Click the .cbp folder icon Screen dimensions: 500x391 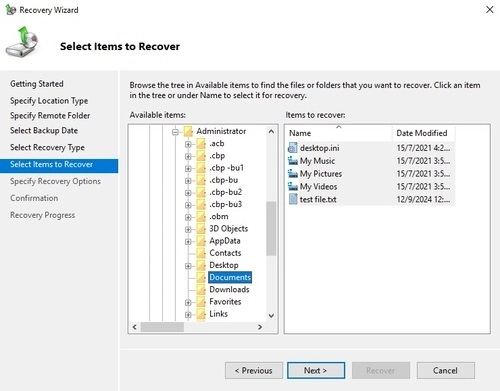tap(201, 156)
